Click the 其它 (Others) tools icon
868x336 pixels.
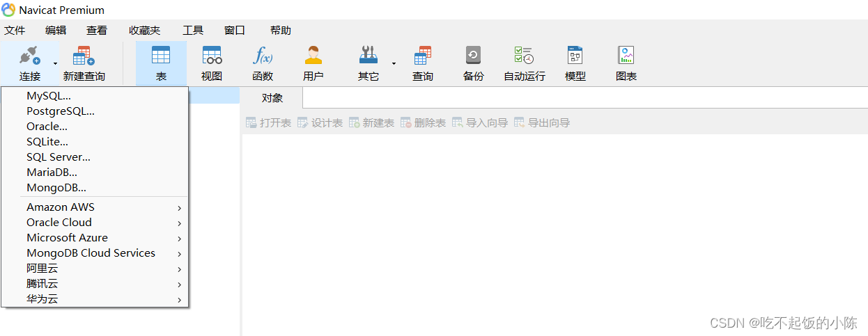[x=368, y=56]
